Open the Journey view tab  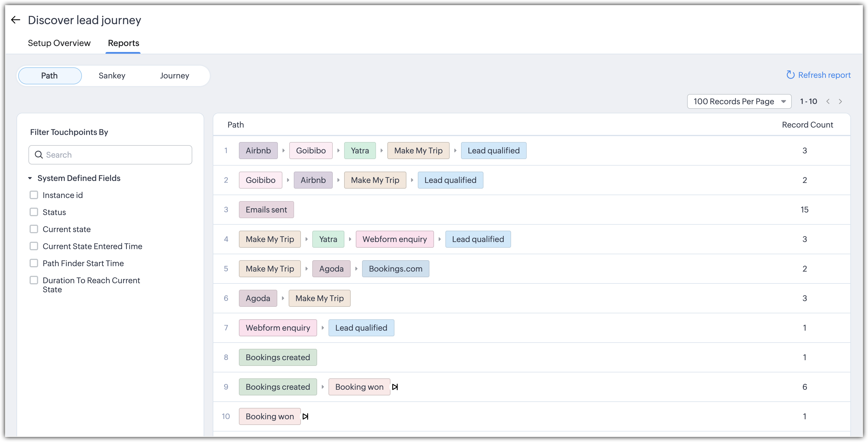(x=174, y=76)
